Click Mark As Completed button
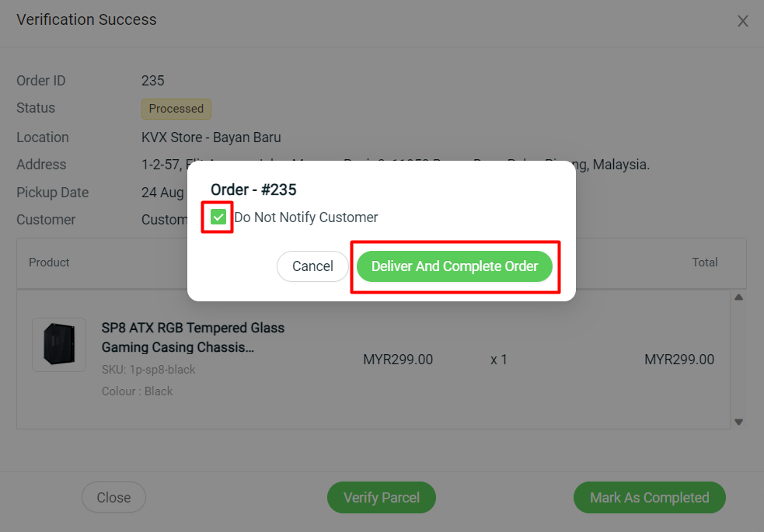 click(x=650, y=498)
